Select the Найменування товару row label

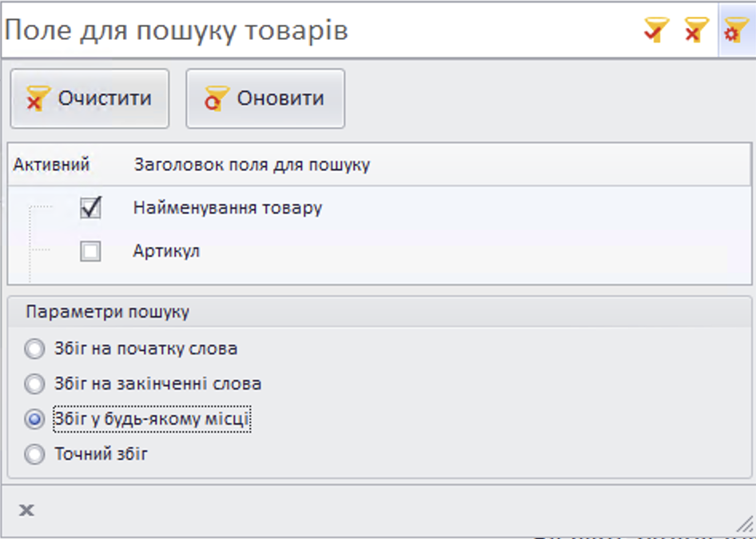pos(227,209)
